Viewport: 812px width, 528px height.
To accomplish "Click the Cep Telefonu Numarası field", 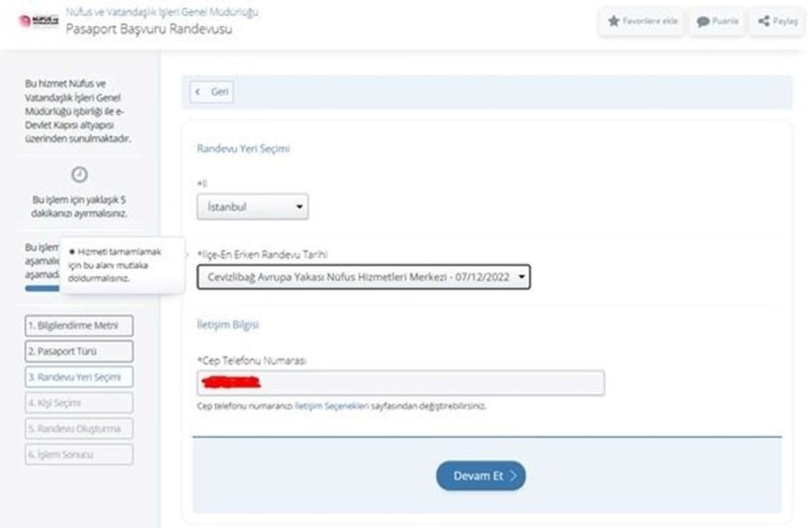I will coord(400,383).
